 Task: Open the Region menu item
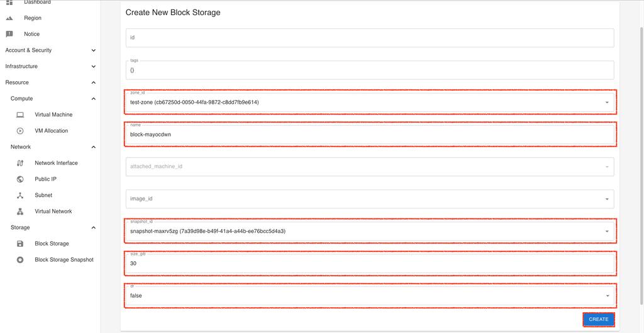click(x=33, y=18)
